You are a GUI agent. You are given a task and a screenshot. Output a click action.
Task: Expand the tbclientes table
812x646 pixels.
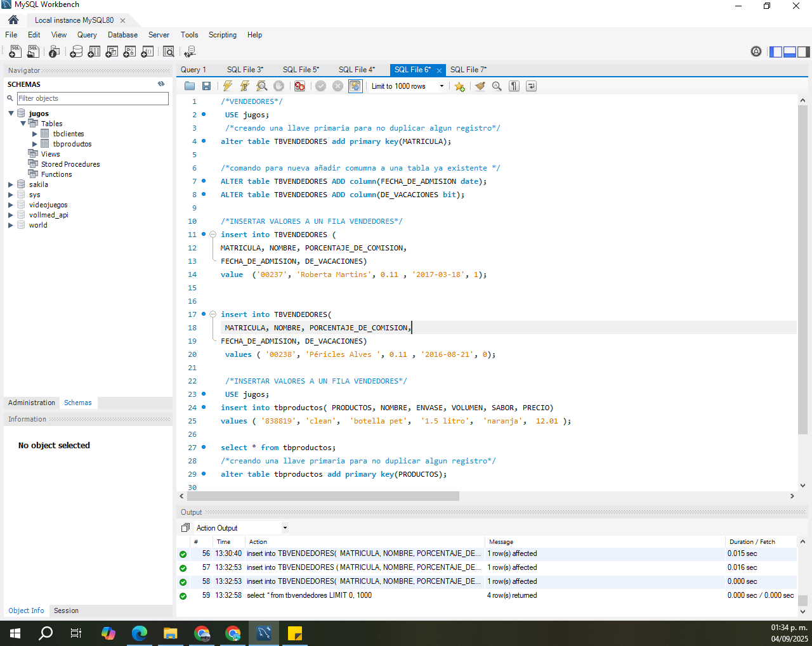[x=35, y=134]
